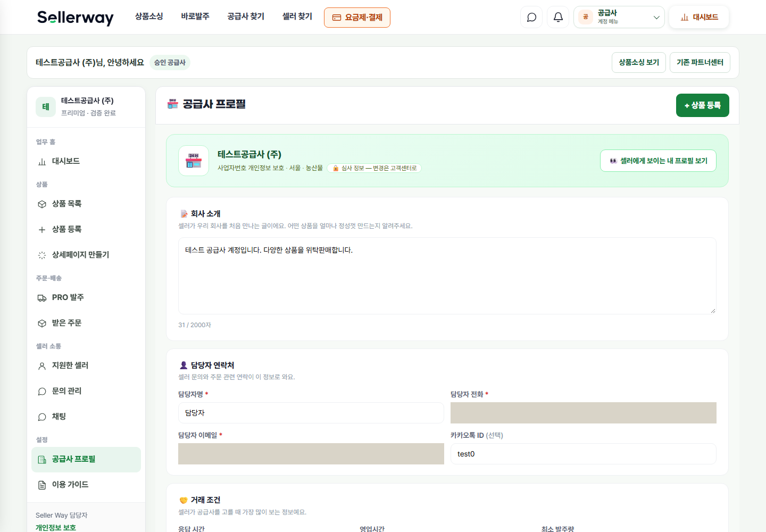This screenshot has height=532, width=766.
Task: Open 바로발주 in top navigation
Action: pos(195,16)
